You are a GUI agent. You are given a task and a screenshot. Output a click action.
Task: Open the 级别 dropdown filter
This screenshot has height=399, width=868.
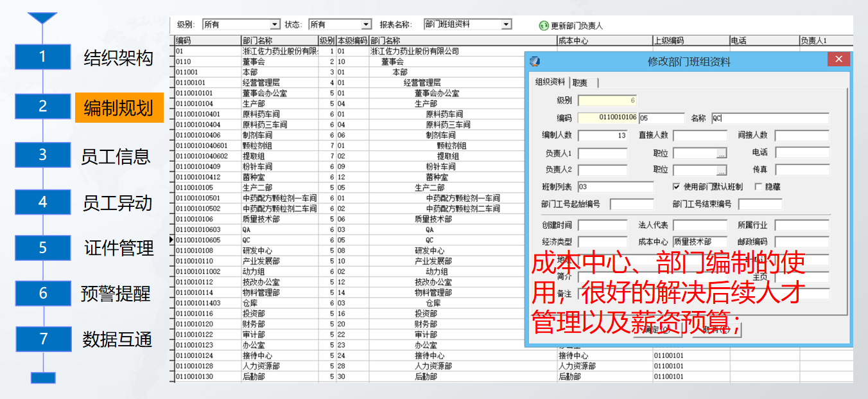point(275,24)
